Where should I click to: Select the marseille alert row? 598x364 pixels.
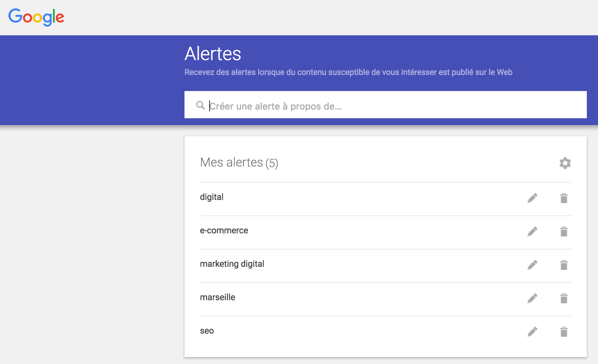coord(217,297)
